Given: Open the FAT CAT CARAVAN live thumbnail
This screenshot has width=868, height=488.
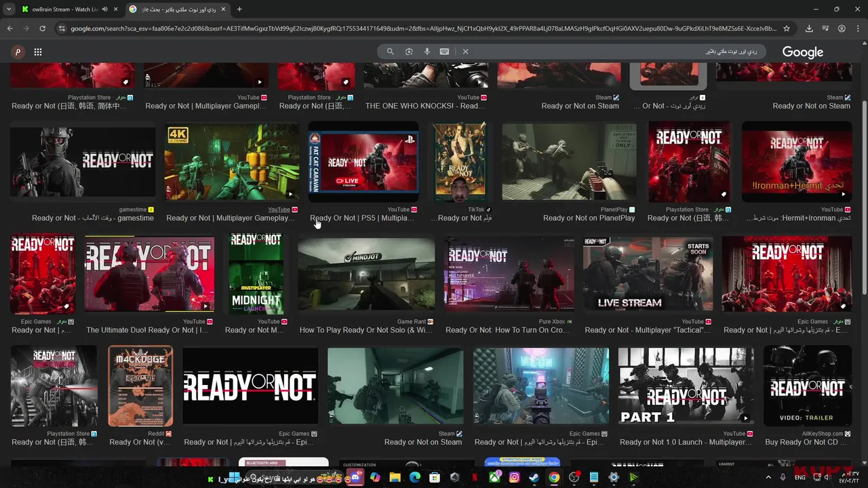Looking at the screenshot, I should click(363, 162).
